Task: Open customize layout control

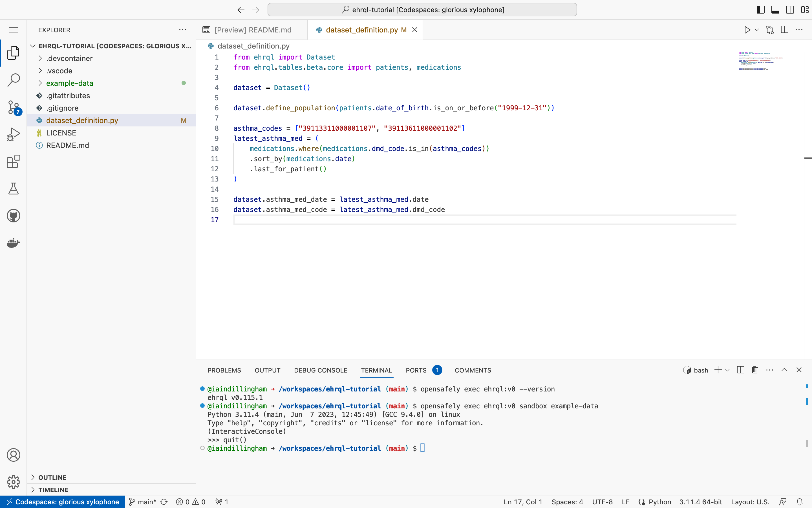Action: click(805, 10)
